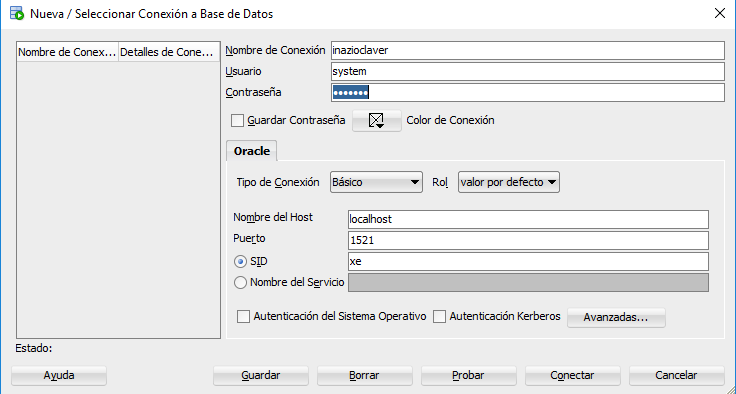
Task: Switch to the Oracle tab
Action: pyautogui.click(x=252, y=151)
